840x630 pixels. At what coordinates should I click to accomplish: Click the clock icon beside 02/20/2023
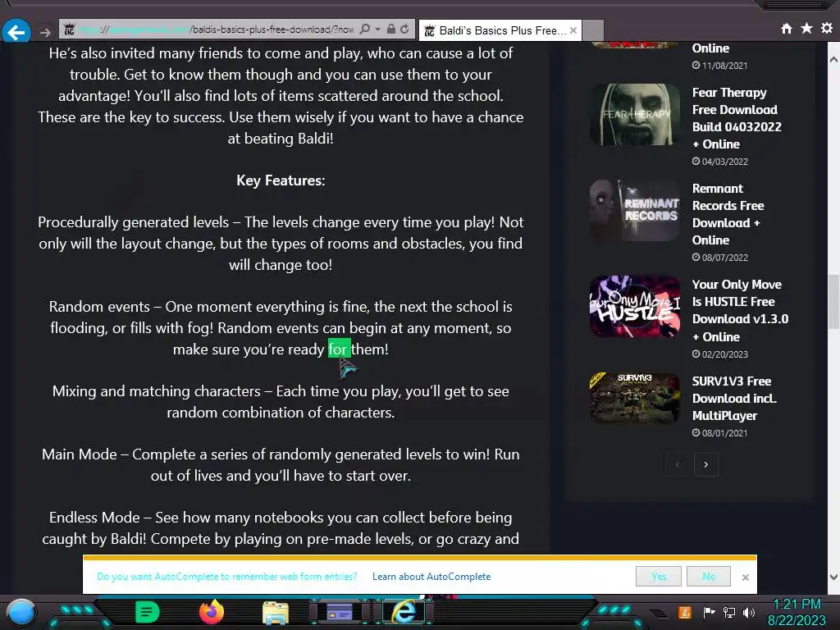[696, 354]
